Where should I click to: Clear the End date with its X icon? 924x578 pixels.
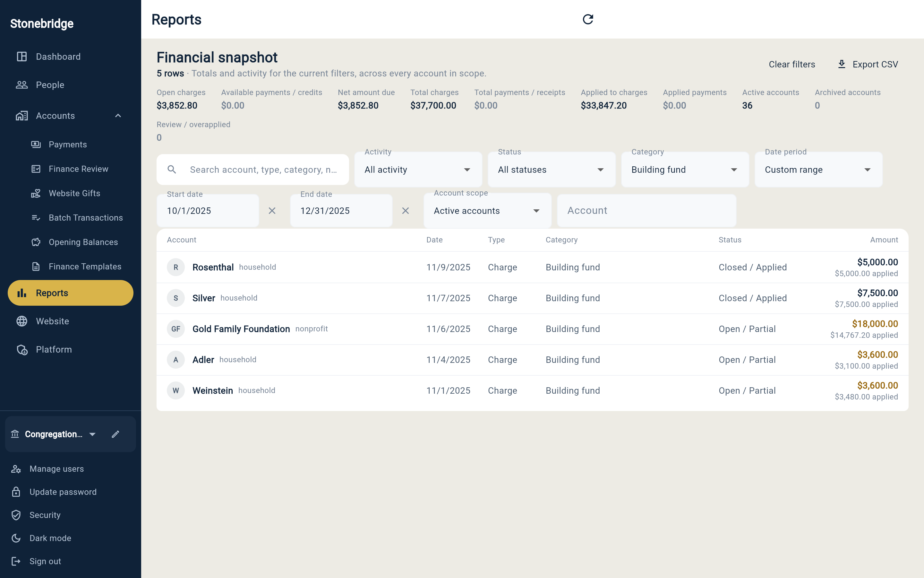click(x=406, y=211)
